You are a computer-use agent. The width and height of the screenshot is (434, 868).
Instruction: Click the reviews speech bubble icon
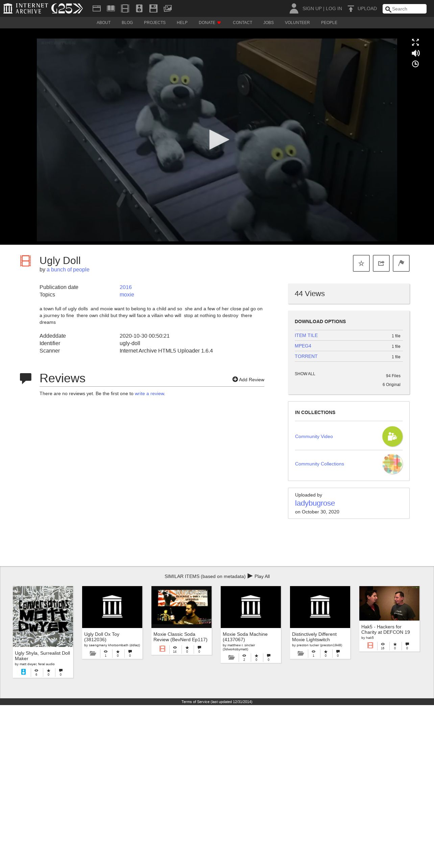[x=26, y=379]
